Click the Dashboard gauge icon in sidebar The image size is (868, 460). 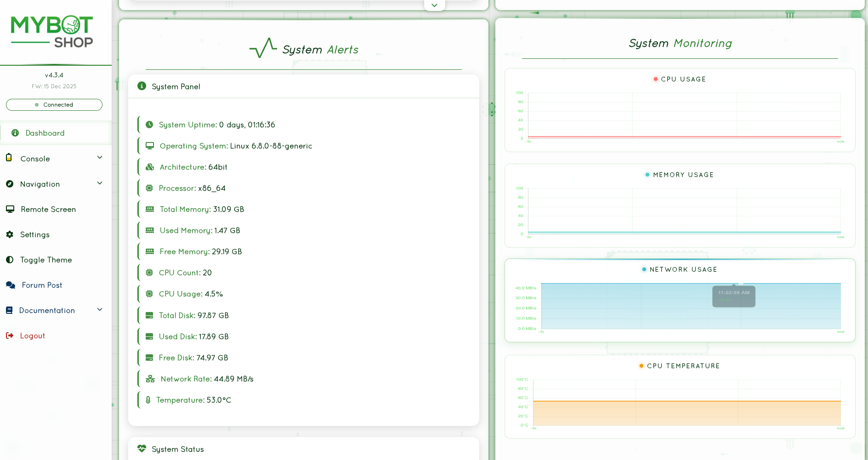15,133
